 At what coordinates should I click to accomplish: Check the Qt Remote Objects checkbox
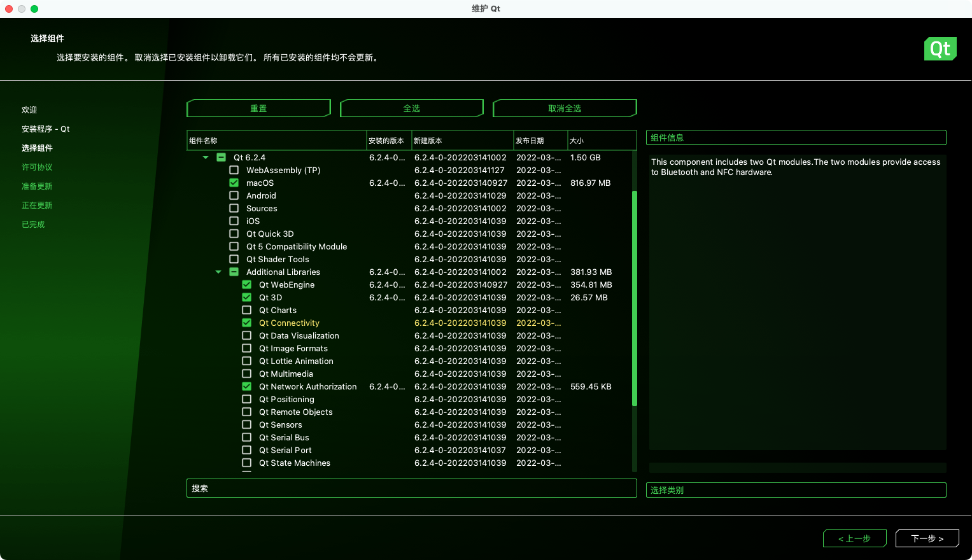pyautogui.click(x=246, y=412)
